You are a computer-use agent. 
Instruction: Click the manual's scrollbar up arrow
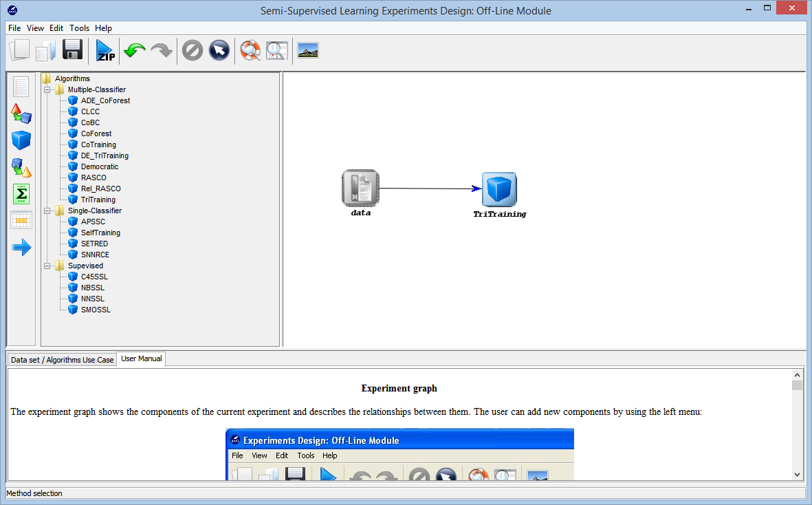coord(797,375)
